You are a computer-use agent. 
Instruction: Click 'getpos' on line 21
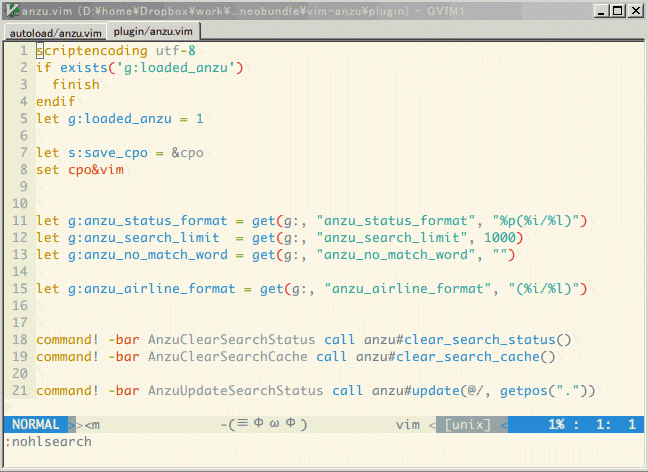tap(524, 391)
